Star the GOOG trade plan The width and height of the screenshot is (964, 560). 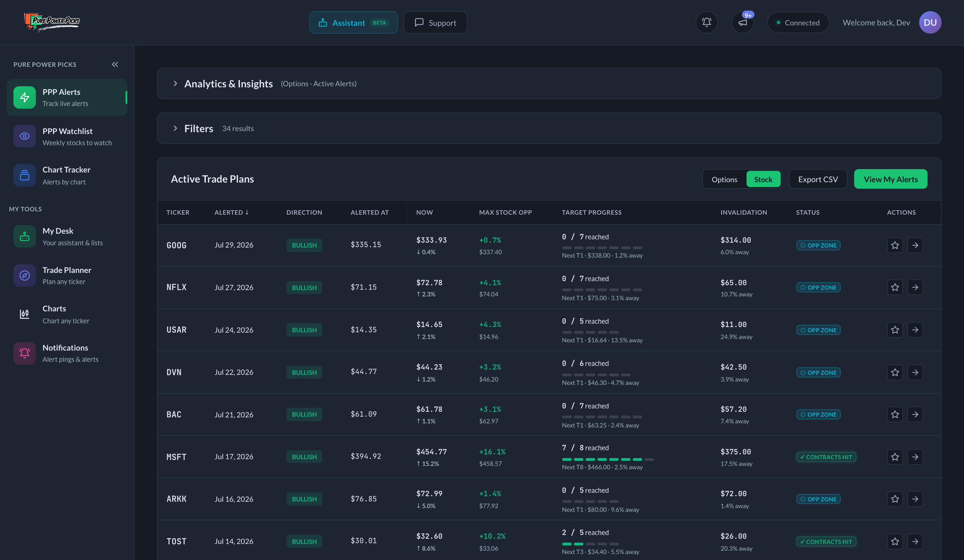tap(895, 245)
